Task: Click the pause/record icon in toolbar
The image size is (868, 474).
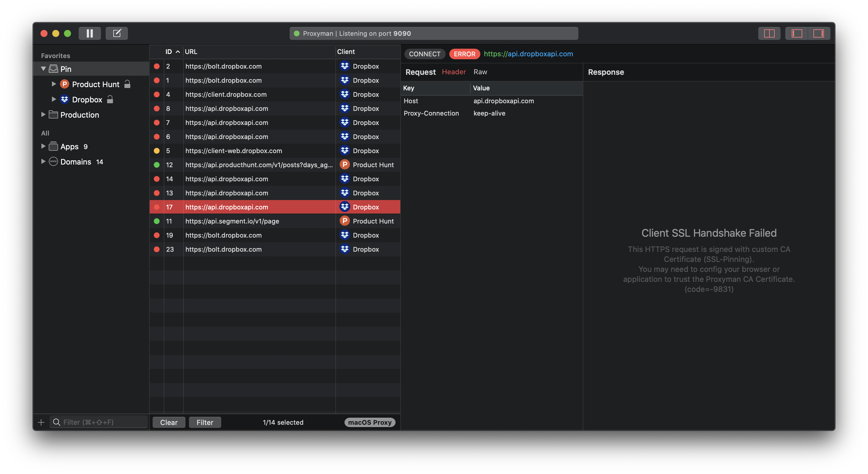Action: click(89, 33)
